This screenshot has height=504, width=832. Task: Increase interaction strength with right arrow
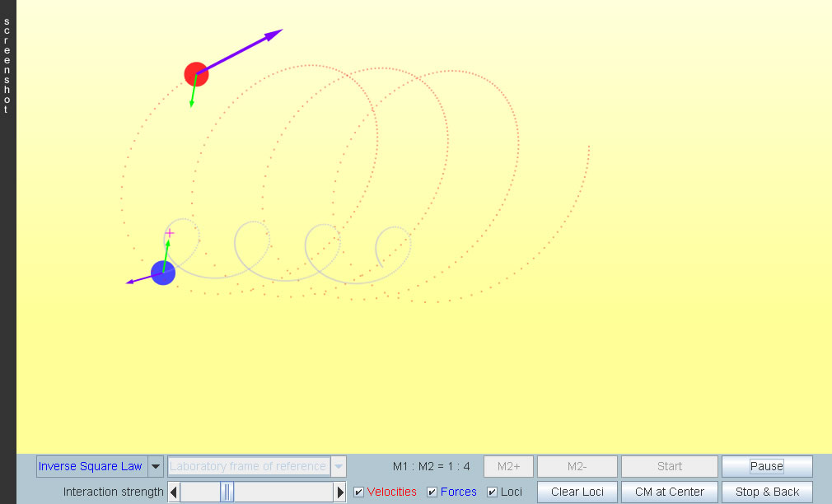tap(340, 492)
